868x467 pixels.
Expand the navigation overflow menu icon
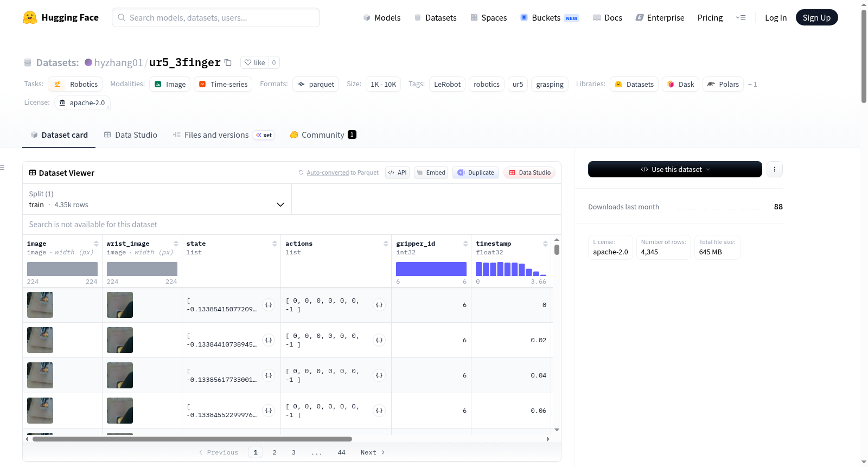click(741, 17)
